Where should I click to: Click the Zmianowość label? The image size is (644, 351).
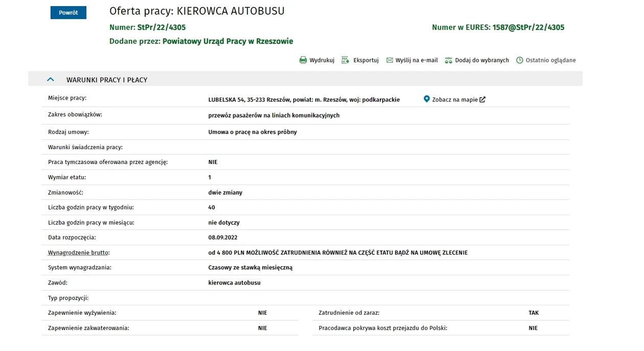(x=65, y=193)
